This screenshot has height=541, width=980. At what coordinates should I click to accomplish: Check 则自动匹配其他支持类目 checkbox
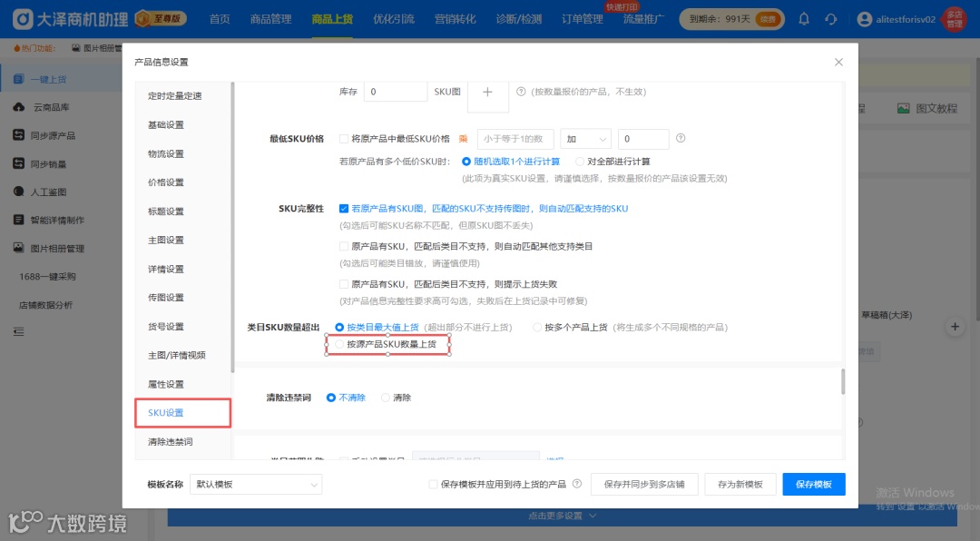coord(344,246)
